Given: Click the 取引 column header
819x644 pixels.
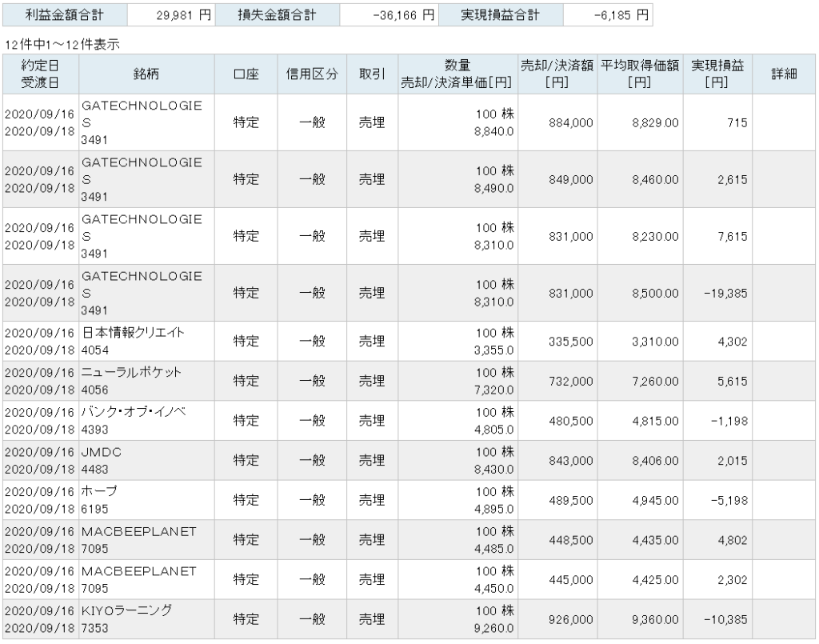Looking at the screenshot, I should [x=373, y=74].
